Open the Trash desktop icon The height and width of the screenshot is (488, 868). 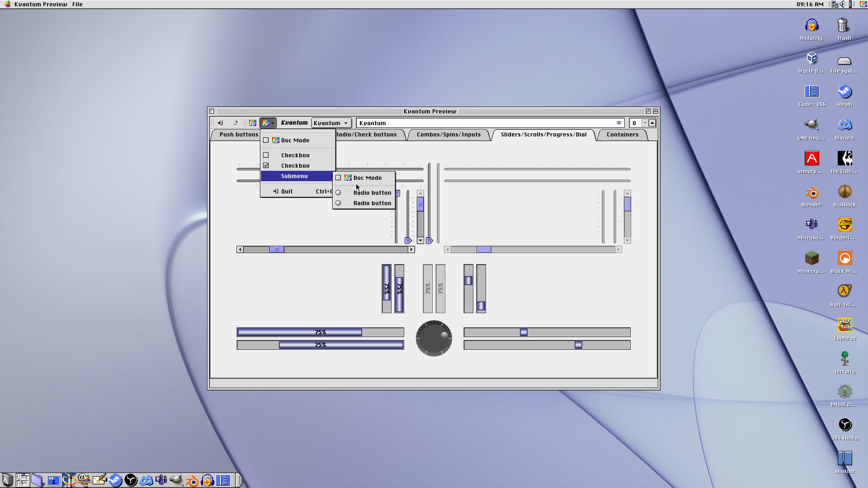point(844,30)
